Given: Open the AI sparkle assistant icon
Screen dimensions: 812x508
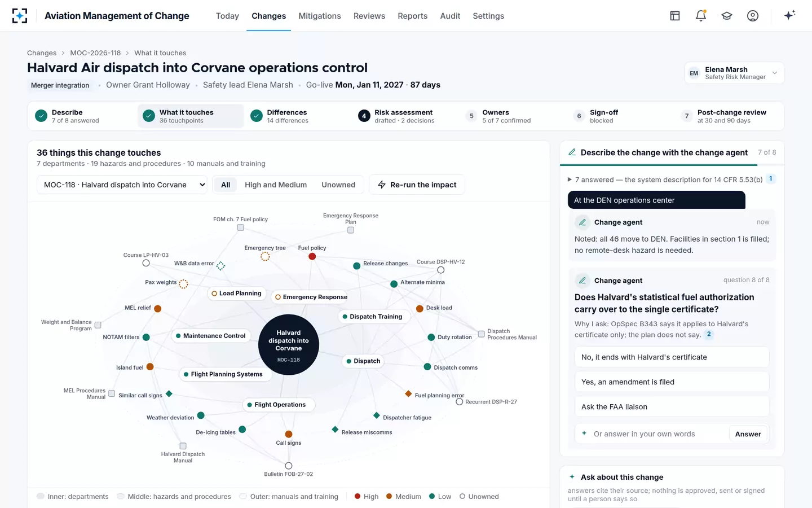Looking at the screenshot, I should tap(789, 15).
